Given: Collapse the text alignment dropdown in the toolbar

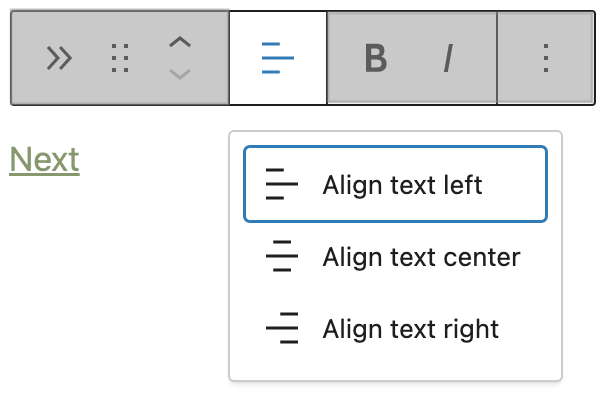Looking at the screenshot, I should tap(278, 58).
